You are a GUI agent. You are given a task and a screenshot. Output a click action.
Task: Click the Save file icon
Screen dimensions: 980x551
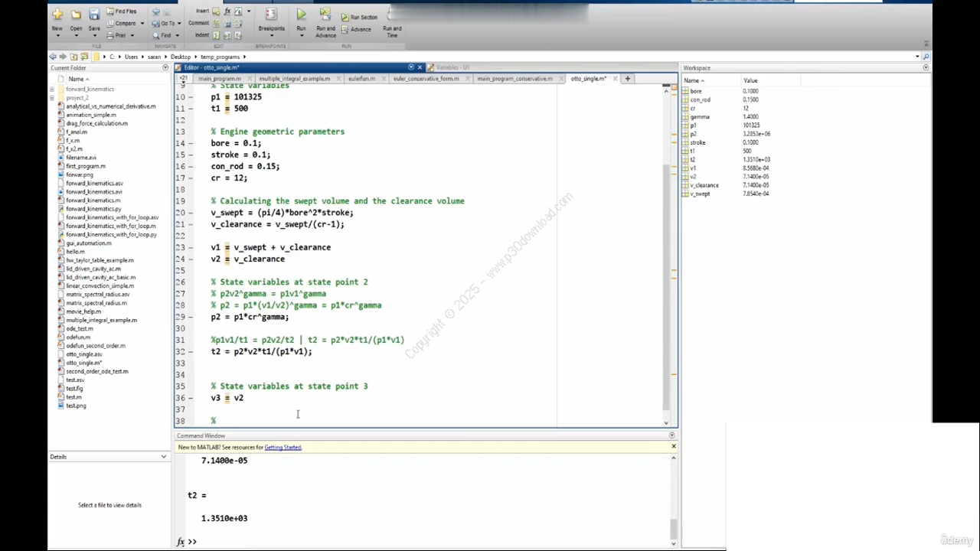94,15
